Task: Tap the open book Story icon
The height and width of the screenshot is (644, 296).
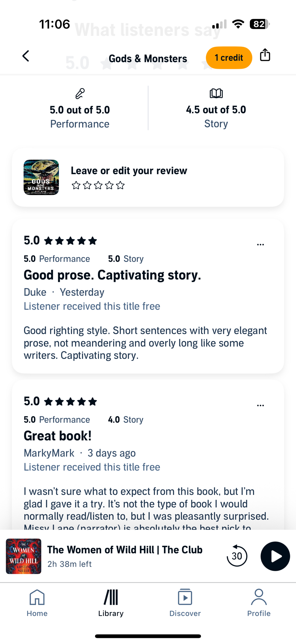Action: point(216,93)
